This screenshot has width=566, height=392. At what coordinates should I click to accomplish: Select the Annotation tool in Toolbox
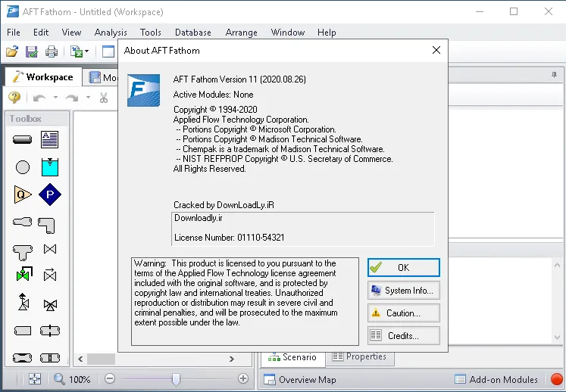[x=49, y=139]
